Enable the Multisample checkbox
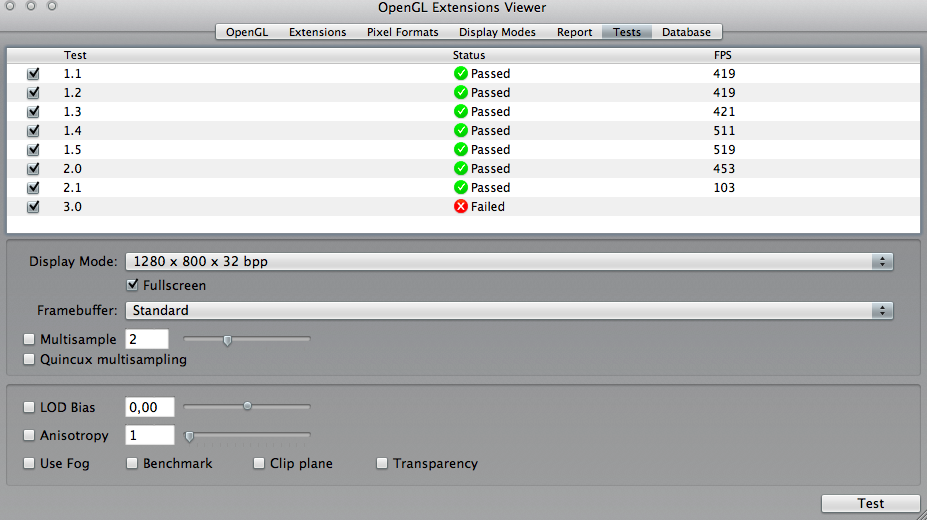 click(29, 339)
